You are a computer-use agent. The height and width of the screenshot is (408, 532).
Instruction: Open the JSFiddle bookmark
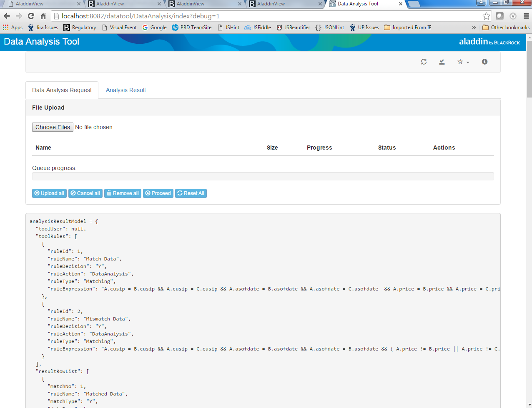(258, 28)
